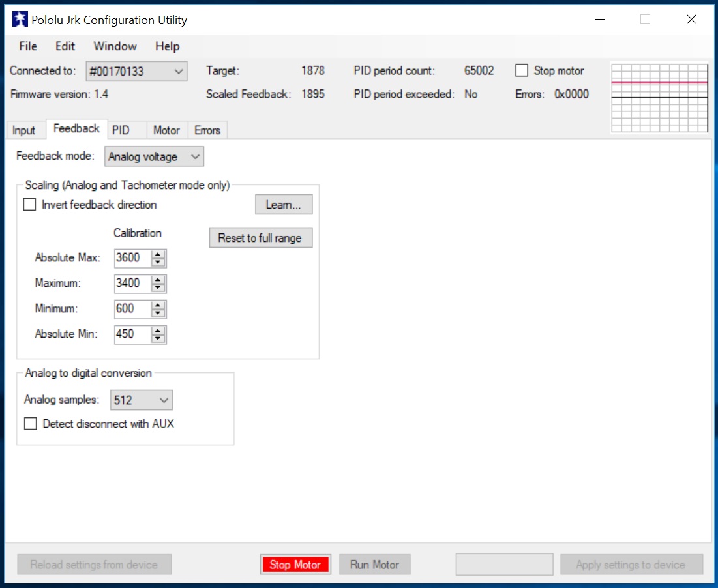Decrease Absolute Min with down arrow
Screen dimensions: 718x588
point(158,338)
